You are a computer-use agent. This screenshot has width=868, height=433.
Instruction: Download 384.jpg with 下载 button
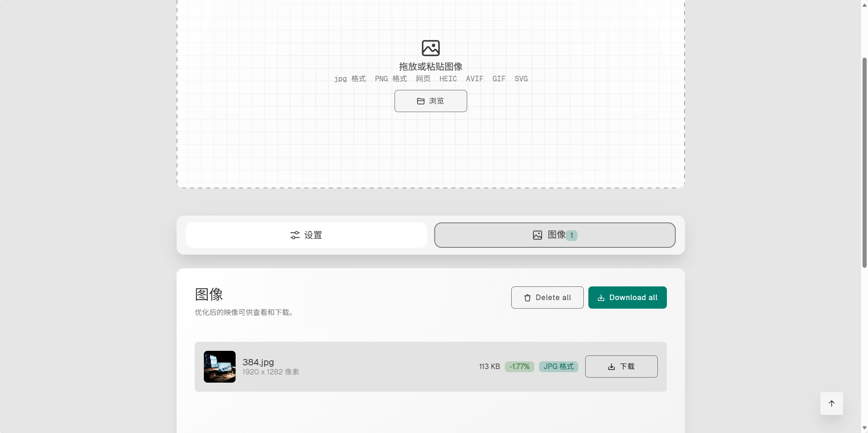621,367
